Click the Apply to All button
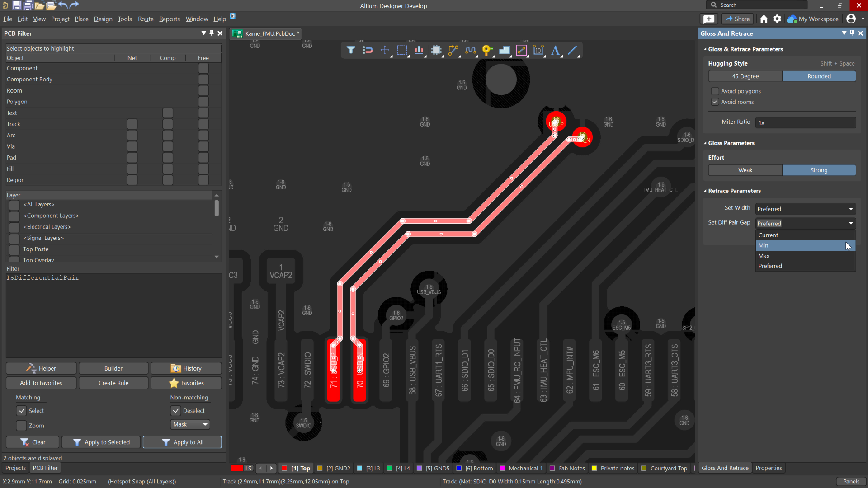Viewport: 868px width, 488px height. click(x=182, y=442)
